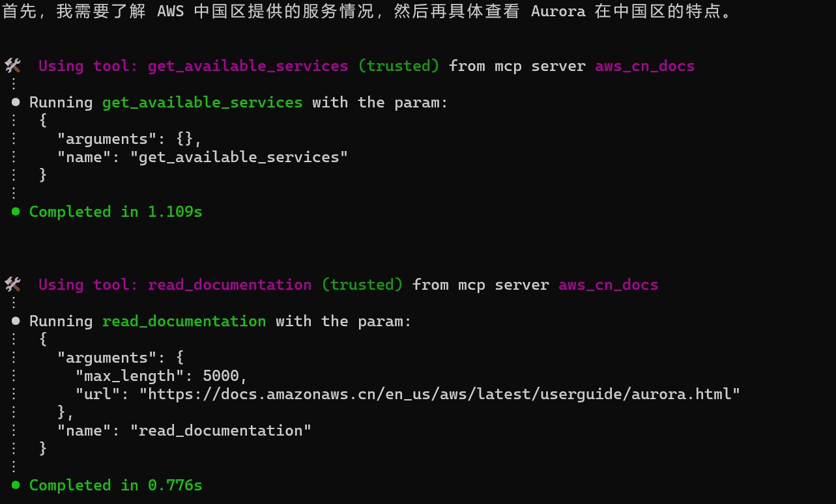Screen dimensions: 836x504
Task: Click the green get_available_services in Running line
Action: pyautogui.click(x=203, y=102)
